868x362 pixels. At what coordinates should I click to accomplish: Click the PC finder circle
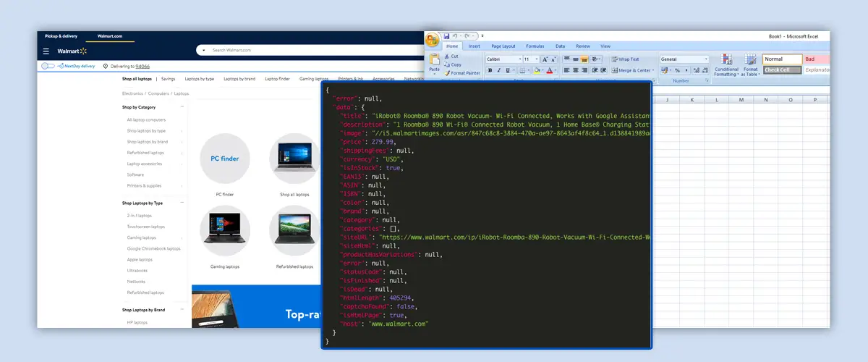tap(225, 159)
